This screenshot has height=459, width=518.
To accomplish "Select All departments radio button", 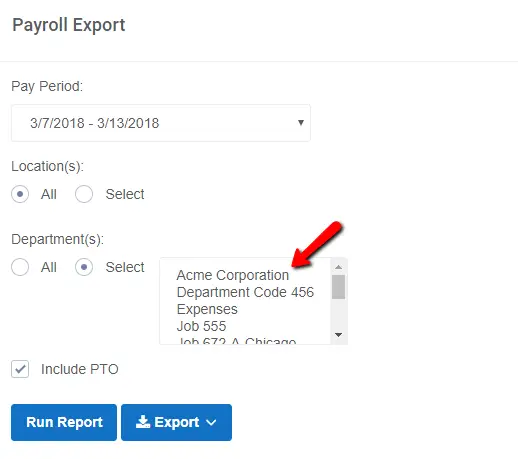I will tap(20, 267).
